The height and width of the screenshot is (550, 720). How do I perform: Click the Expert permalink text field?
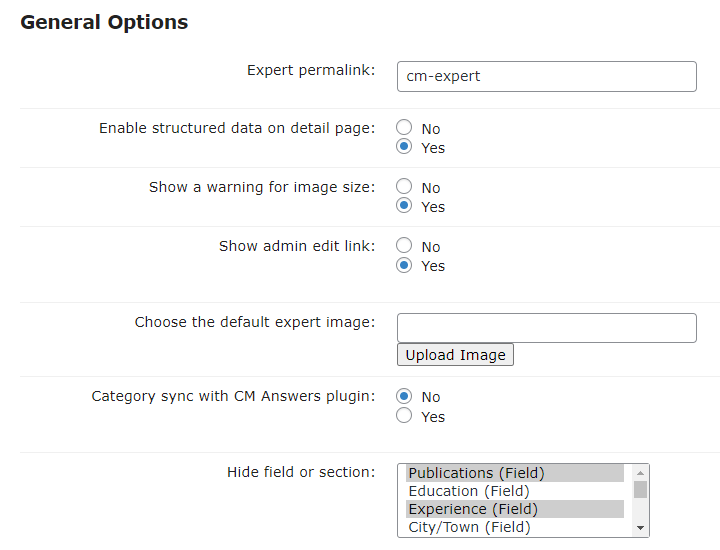click(x=546, y=76)
